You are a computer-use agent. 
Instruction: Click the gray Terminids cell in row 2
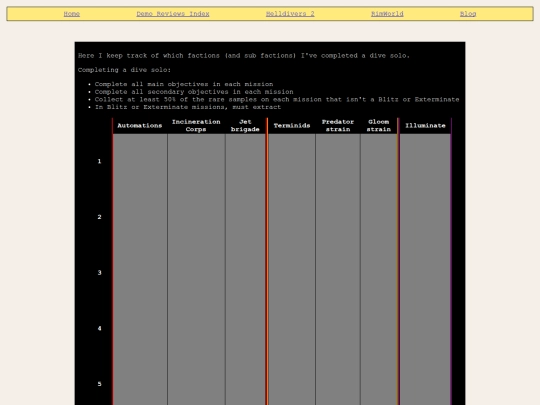(x=292, y=217)
